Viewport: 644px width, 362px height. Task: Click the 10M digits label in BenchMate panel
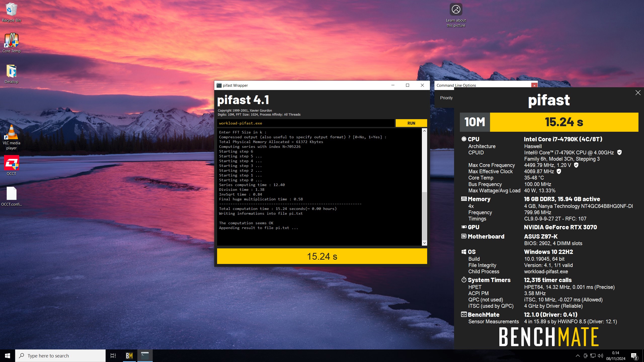[x=475, y=122]
